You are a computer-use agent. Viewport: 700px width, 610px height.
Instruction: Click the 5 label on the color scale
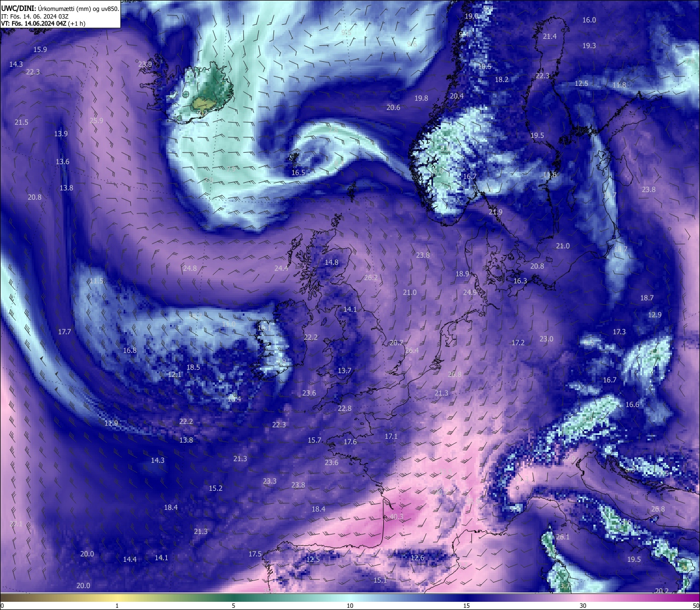click(234, 606)
